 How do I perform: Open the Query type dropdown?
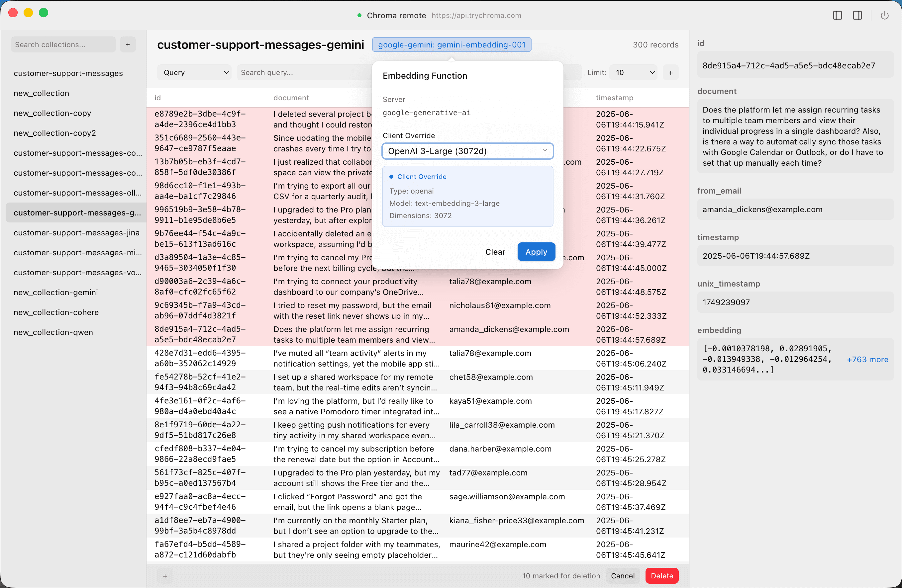[194, 72]
